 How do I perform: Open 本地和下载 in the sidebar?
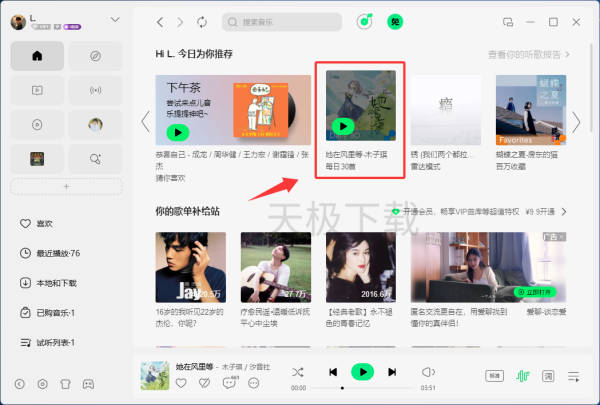55,283
